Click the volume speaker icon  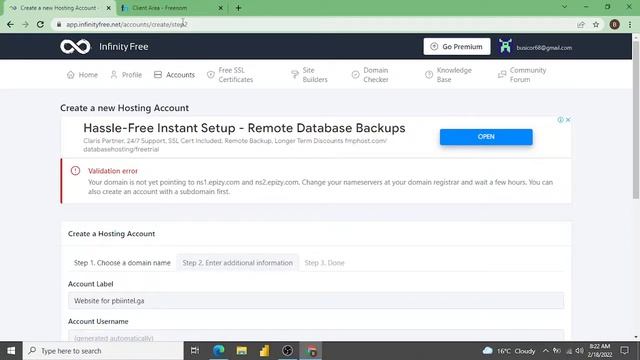point(580,351)
